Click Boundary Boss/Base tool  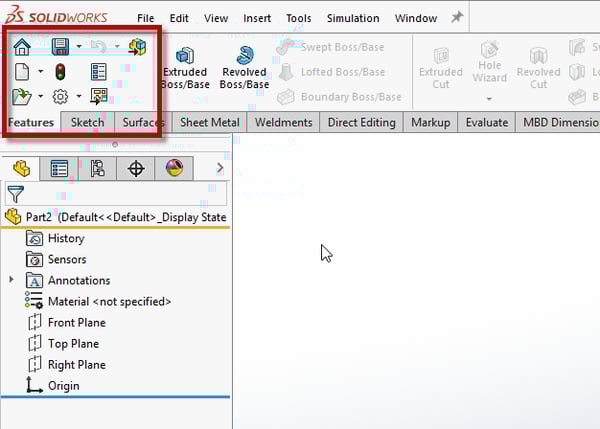point(339,97)
